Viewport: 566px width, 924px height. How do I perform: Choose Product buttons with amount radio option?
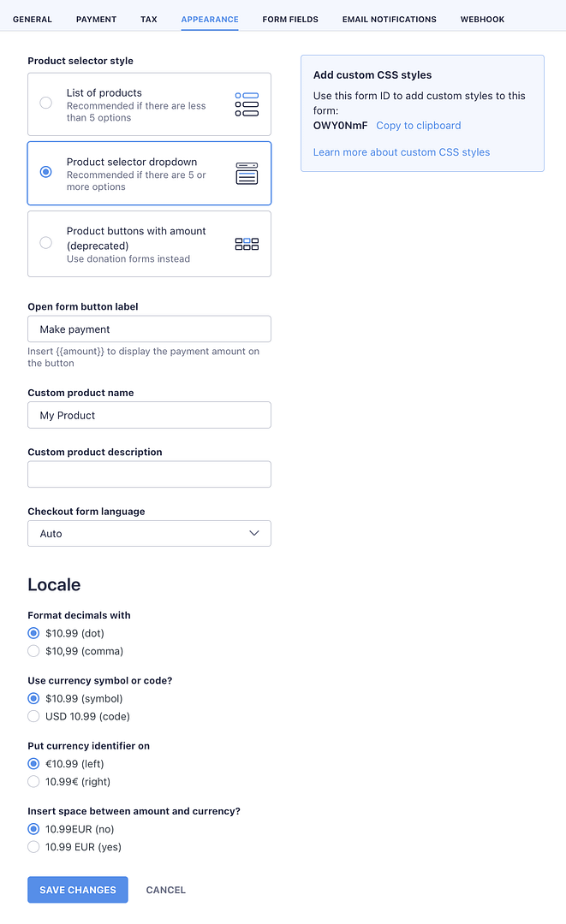pyautogui.click(x=46, y=243)
